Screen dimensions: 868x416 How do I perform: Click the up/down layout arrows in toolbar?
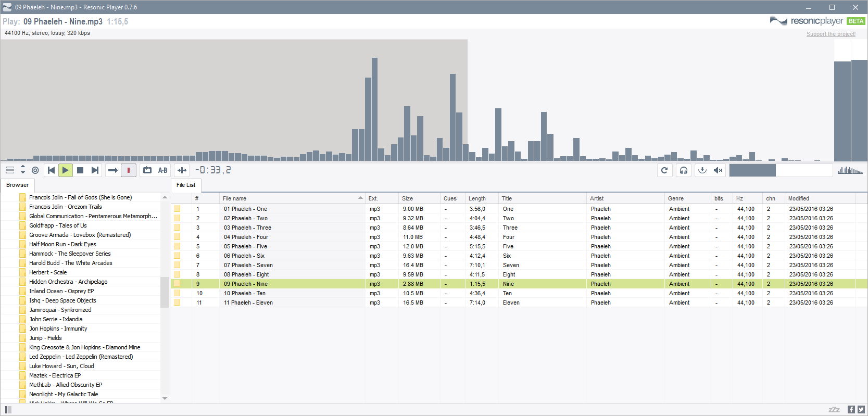pyautogui.click(x=22, y=170)
